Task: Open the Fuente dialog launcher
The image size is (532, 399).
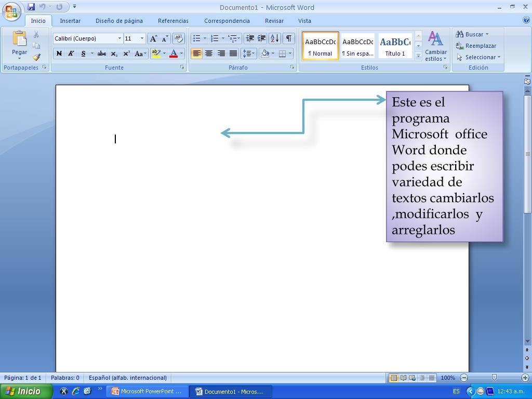Action: tap(182, 67)
